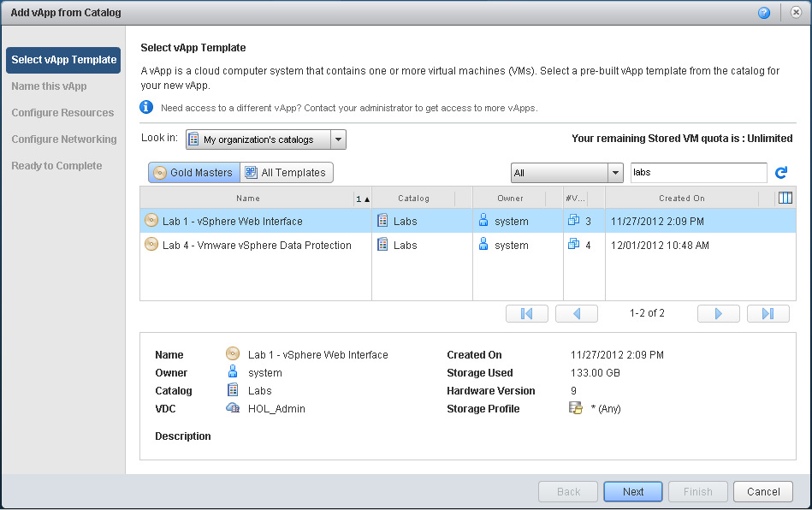Open the column chooser icon in table header
This screenshot has width=812, height=510.
click(x=785, y=198)
